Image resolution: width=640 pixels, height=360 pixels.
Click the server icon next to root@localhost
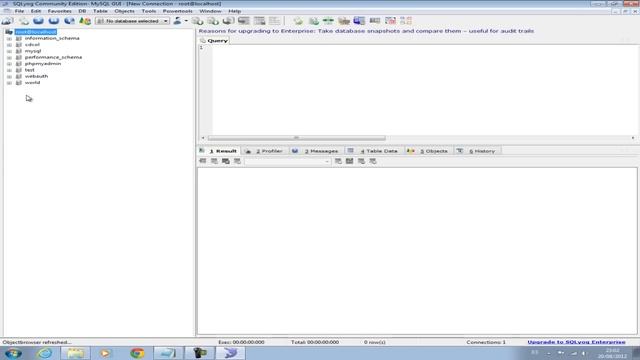[9, 32]
